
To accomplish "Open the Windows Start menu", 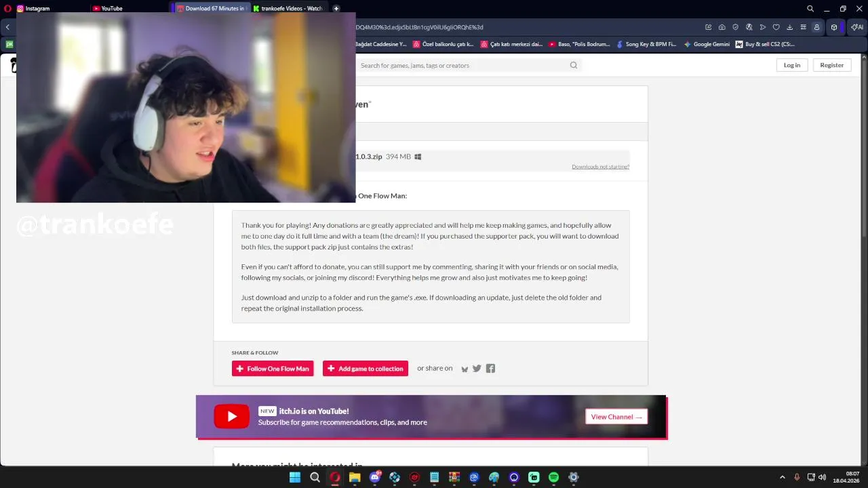I will [x=295, y=477].
